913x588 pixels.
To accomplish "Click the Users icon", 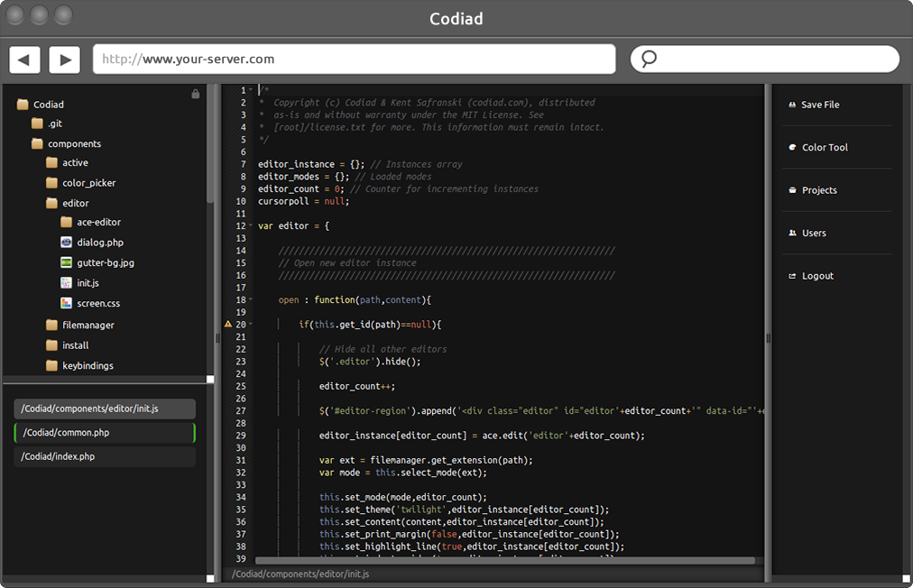I will coord(792,233).
